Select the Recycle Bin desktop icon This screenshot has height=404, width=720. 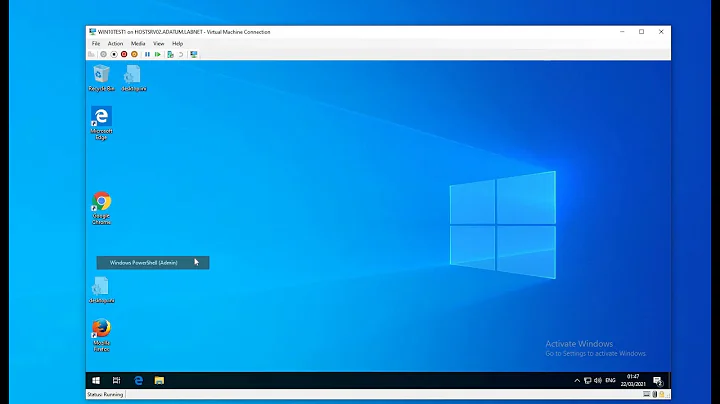(x=101, y=78)
